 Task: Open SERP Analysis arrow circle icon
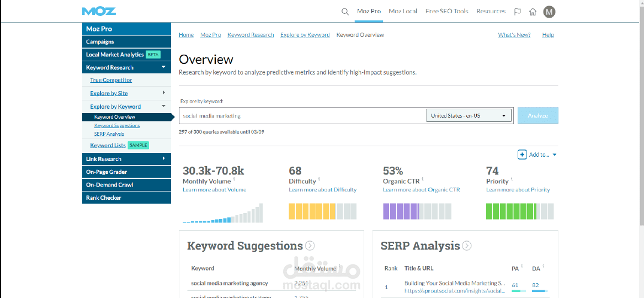(466, 246)
